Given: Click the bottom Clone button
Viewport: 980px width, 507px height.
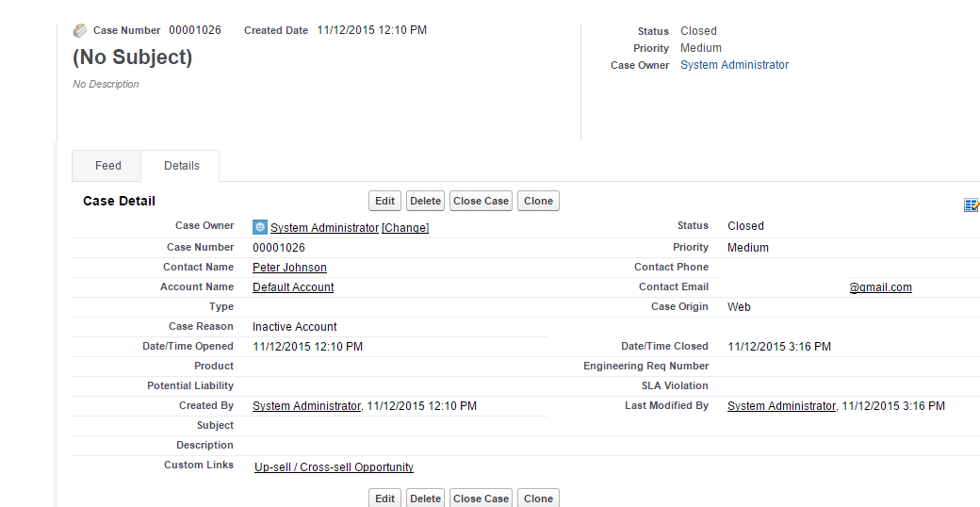Looking at the screenshot, I should [538, 499].
